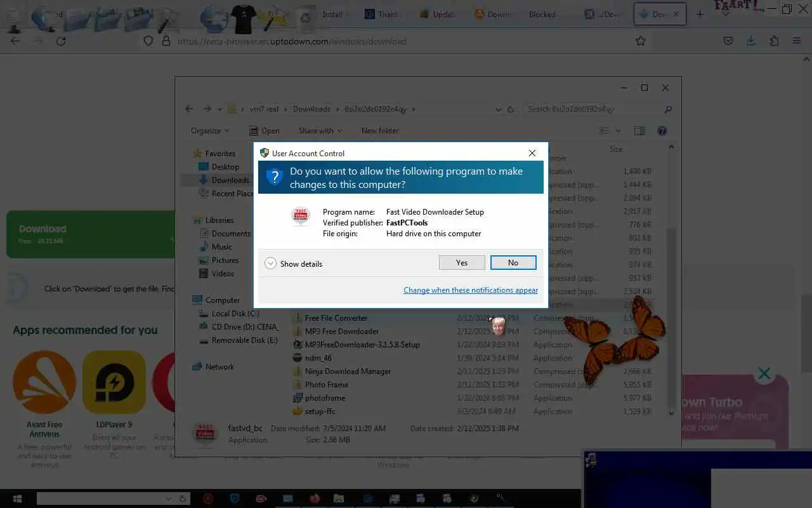This screenshot has height=508, width=812.
Task: Click New folder in the Explorer toolbar
Action: pyautogui.click(x=380, y=131)
